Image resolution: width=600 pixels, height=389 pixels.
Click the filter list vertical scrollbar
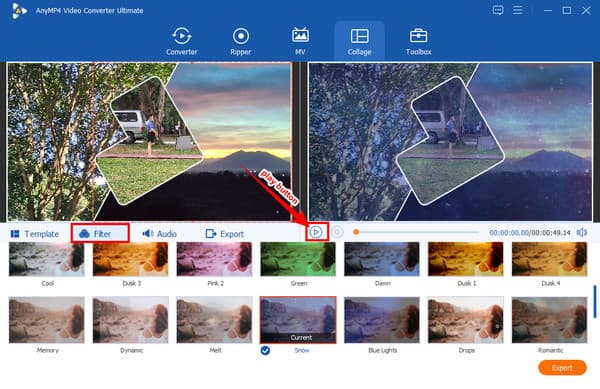click(595, 302)
